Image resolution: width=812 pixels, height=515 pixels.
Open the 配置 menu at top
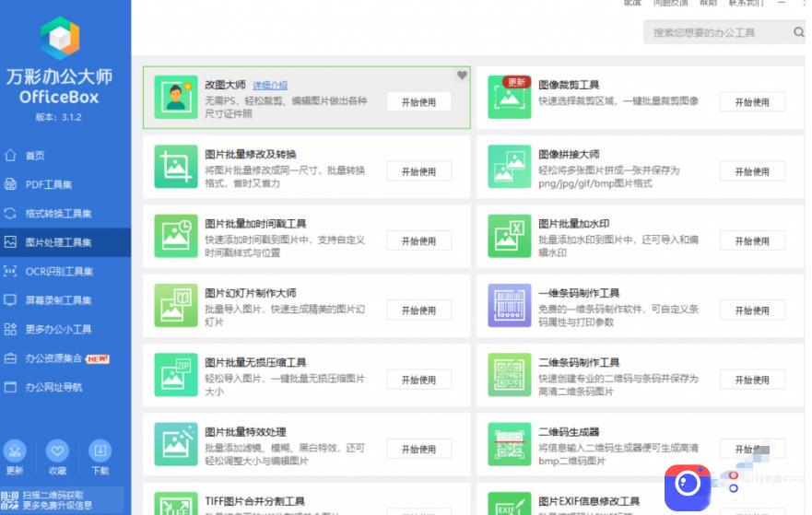pos(632,3)
